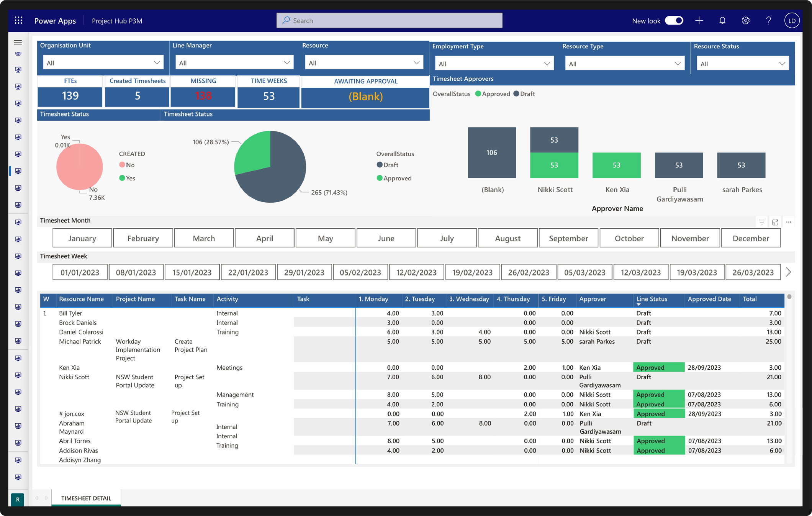Switch off the New look toggle
812x516 pixels.
[x=674, y=20]
